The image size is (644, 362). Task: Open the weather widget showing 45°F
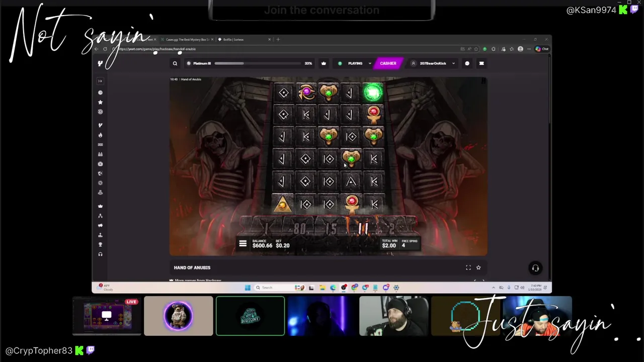tap(105, 287)
